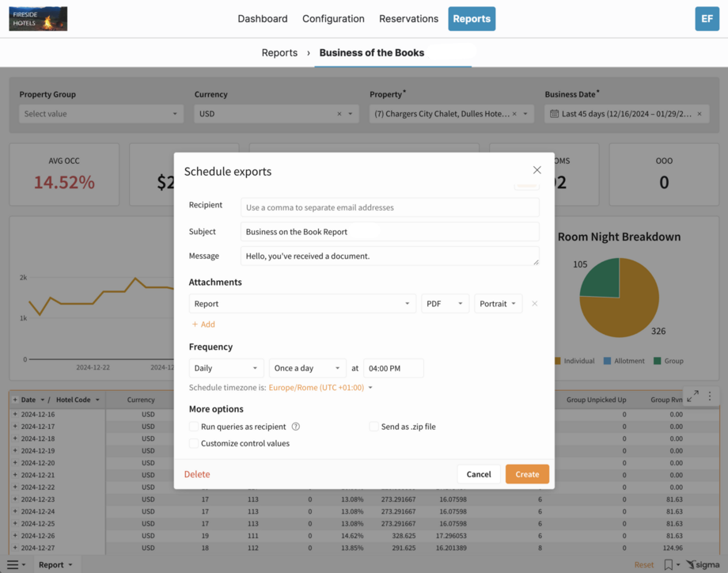Change the Portrait orientation dropdown
Screen dimensions: 728x573
click(498, 303)
